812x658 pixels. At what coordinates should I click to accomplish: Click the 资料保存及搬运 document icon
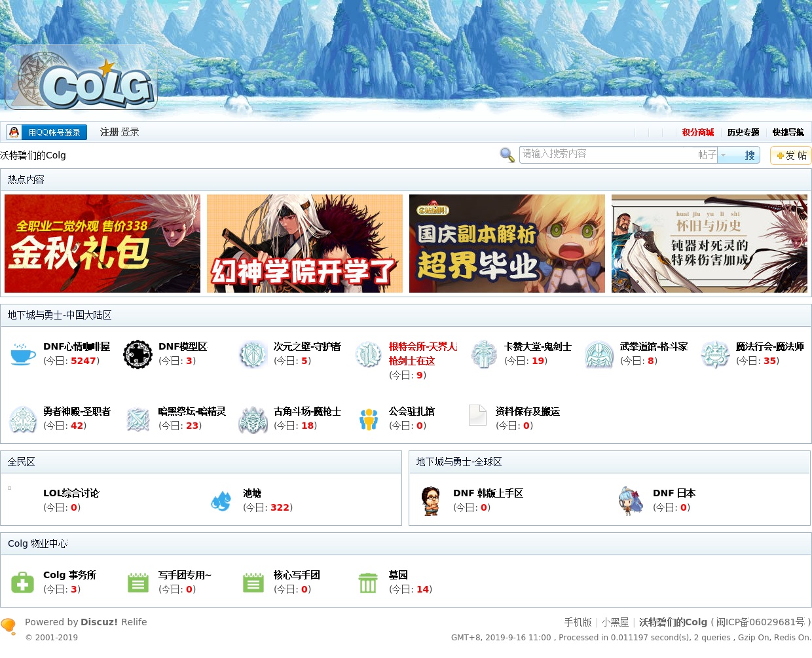pos(477,415)
